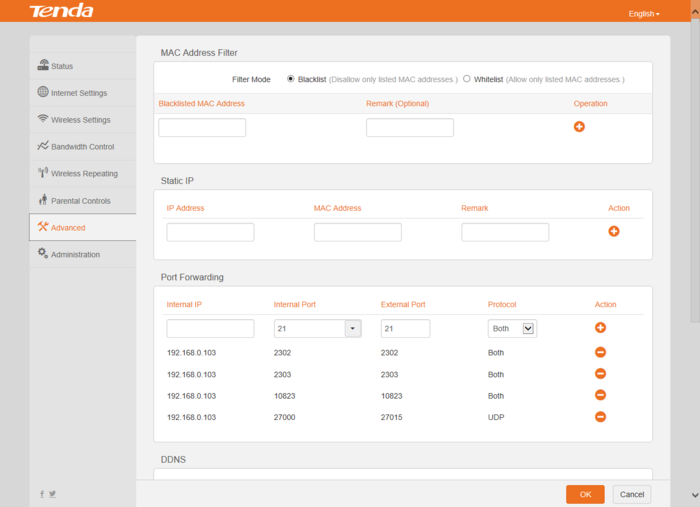Open the Status menu
This screenshot has width=700, height=507.
click(83, 66)
